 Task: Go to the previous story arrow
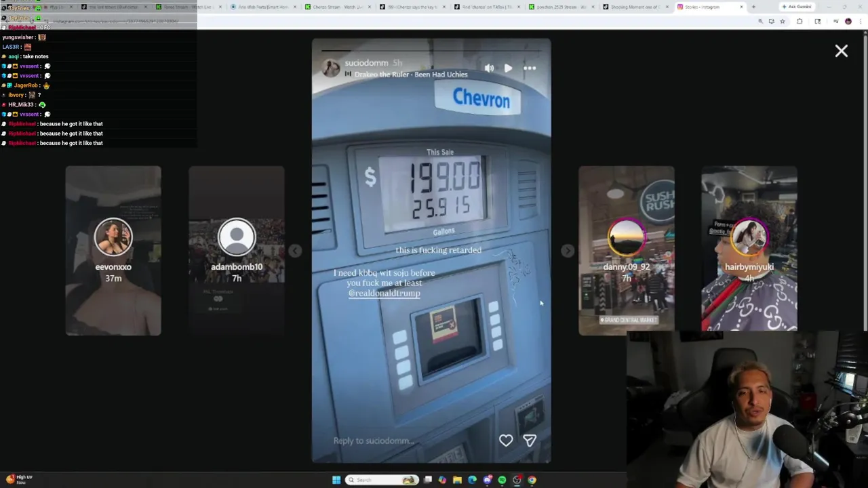point(294,251)
